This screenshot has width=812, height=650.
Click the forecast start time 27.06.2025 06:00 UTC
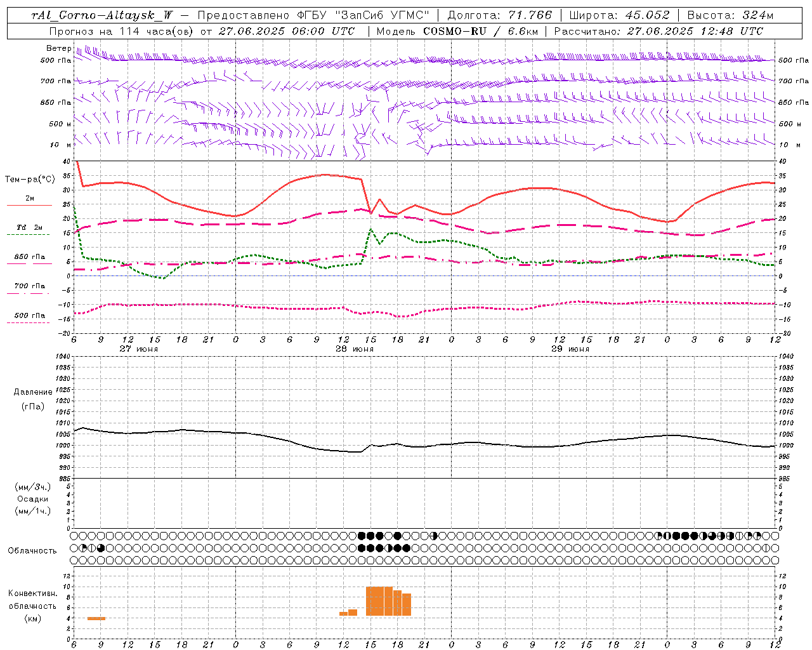(x=287, y=31)
